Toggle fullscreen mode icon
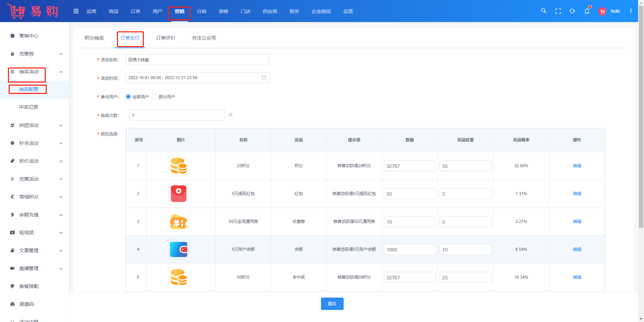The image size is (644, 322). 558,11
